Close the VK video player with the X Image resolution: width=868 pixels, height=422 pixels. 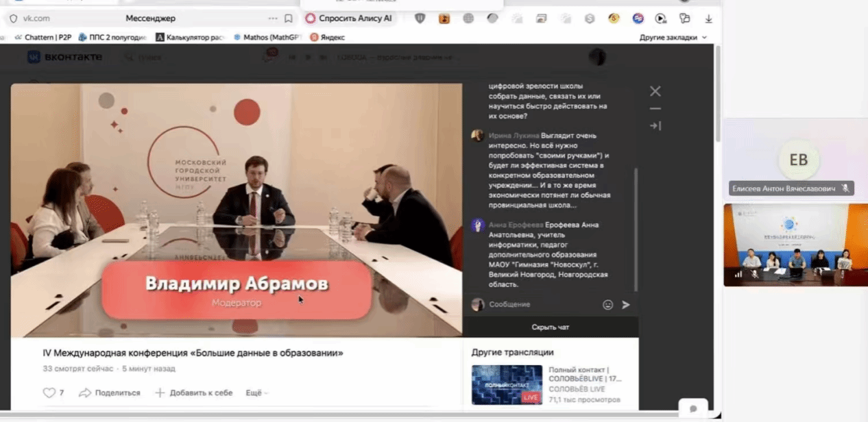coord(655,91)
